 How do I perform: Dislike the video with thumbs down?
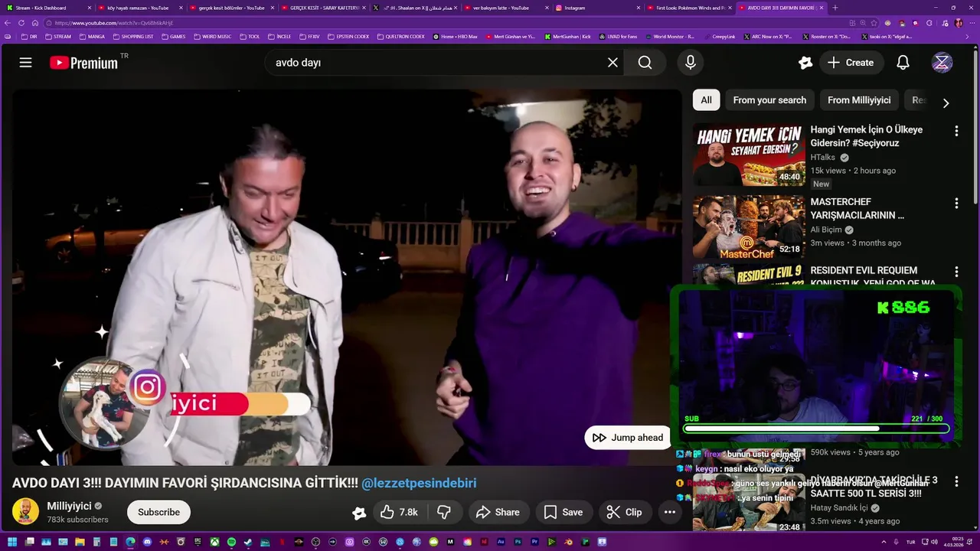444,512
